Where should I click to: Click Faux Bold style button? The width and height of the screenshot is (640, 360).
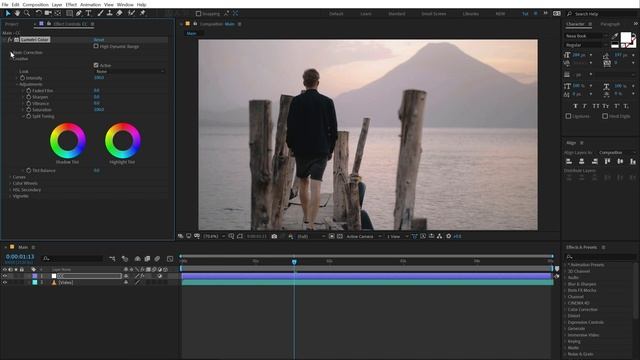click(575, 106)
